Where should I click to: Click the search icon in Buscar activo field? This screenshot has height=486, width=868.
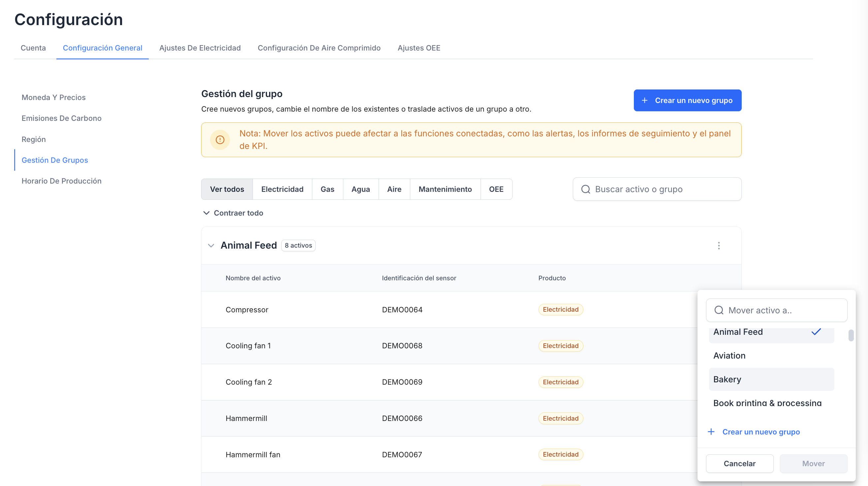point(586,189)
